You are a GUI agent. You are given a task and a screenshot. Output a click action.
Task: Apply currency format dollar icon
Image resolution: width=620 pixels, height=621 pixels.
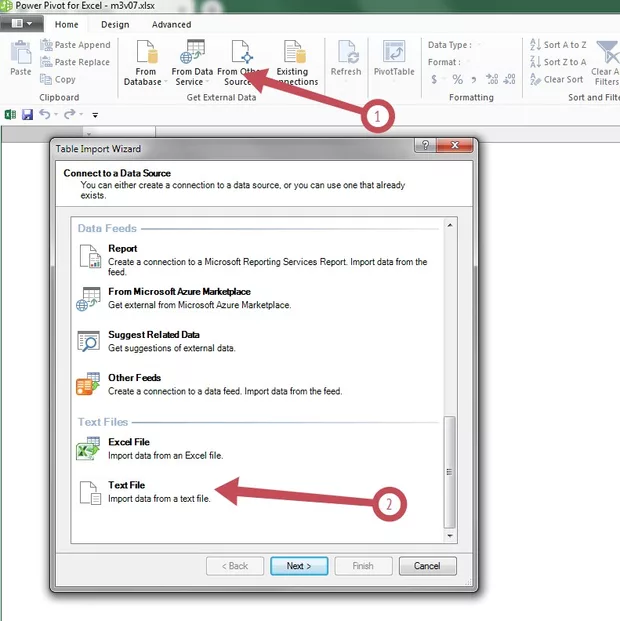[x=434, y=80]
